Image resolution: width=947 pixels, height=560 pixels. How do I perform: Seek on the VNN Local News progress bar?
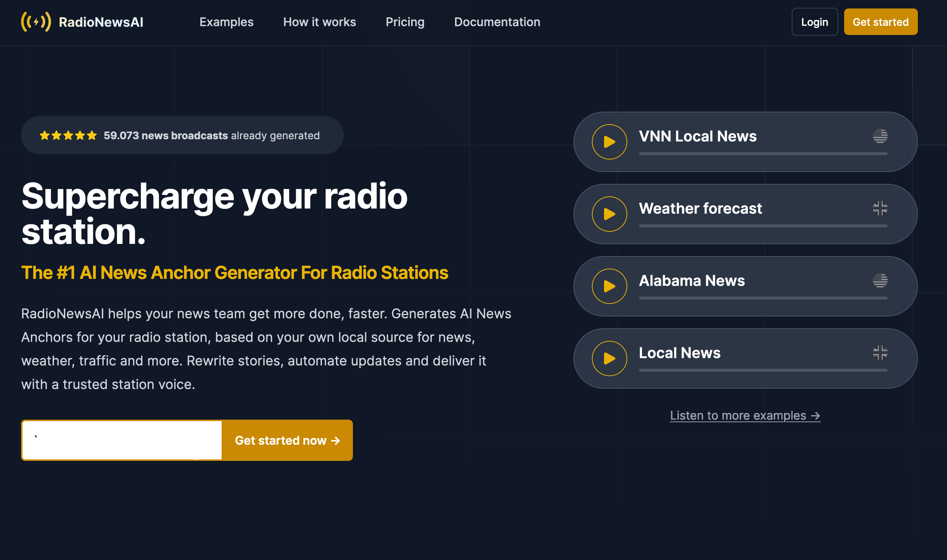click(763, 154)
